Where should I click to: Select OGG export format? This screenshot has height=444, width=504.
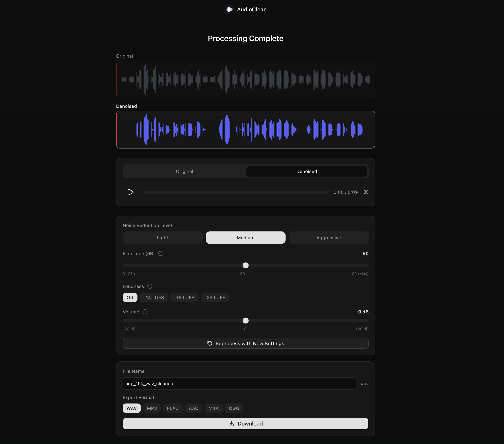233,408
